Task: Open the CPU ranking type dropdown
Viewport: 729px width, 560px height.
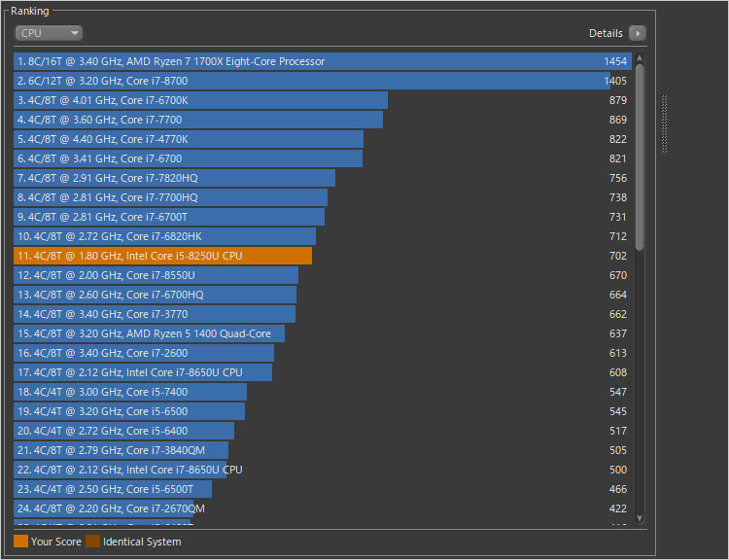Action: click(x=49, y=33)
